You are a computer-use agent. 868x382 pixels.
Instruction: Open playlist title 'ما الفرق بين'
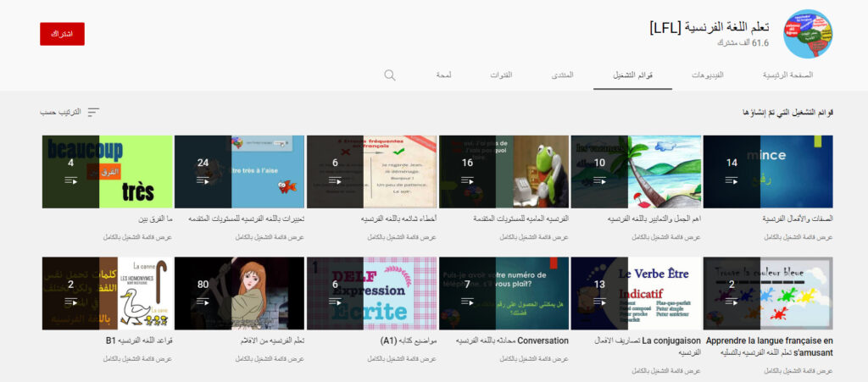[155, 219]
